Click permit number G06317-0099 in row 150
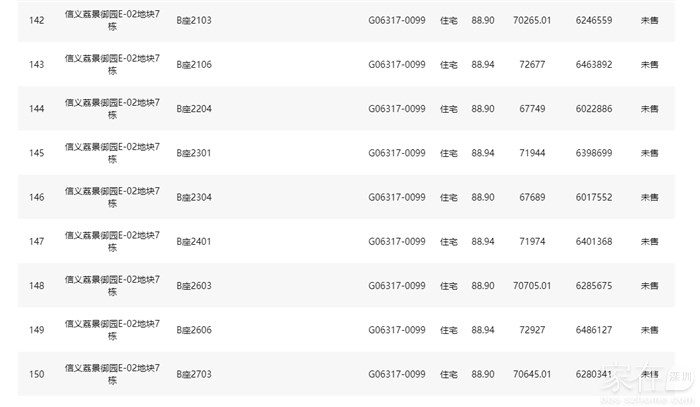The height and width of the screenshot is (407, 700). point(397,374)
